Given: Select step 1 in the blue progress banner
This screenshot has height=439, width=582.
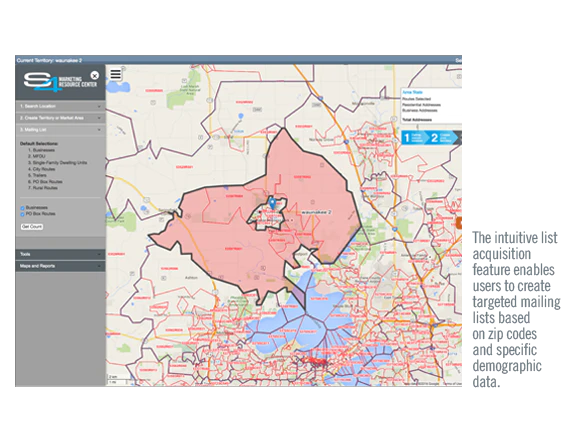Looking at the screenshot, I should click(413, 138).
